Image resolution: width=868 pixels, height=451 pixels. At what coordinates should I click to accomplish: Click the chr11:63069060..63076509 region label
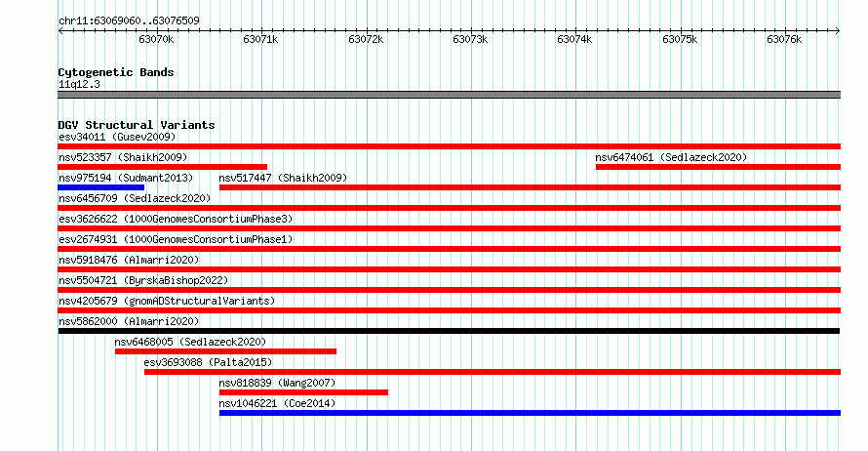(129, 20)
